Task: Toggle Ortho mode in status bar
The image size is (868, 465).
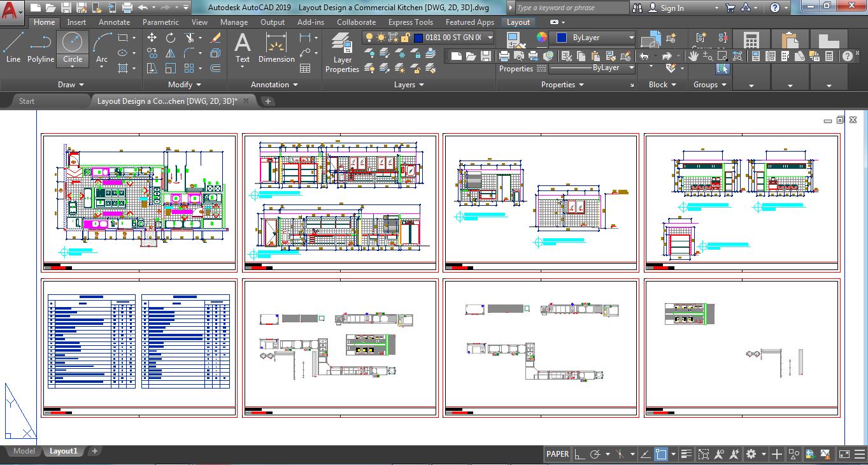Action: [579, 454]
